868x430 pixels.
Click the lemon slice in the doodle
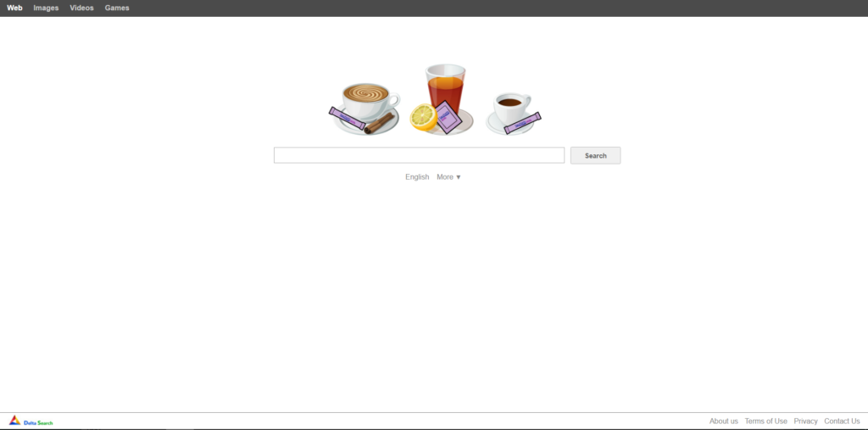[x=424, y=118]
